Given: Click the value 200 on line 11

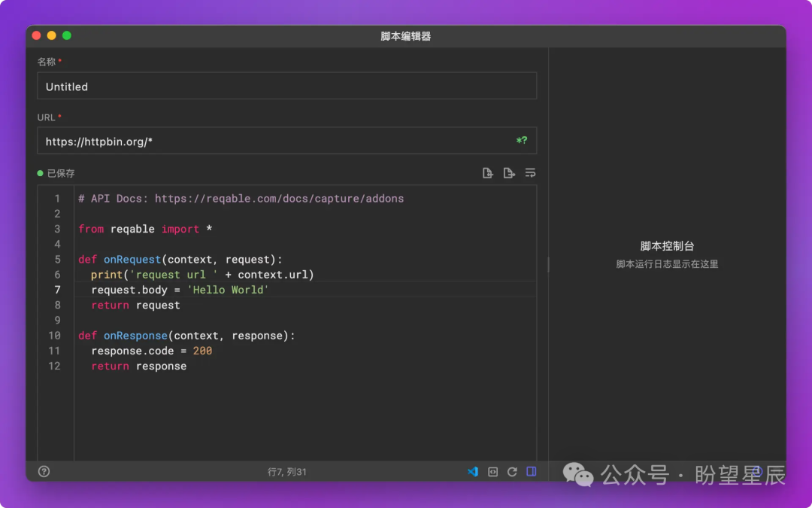Looking at the screenshot, I should (202, 351).
